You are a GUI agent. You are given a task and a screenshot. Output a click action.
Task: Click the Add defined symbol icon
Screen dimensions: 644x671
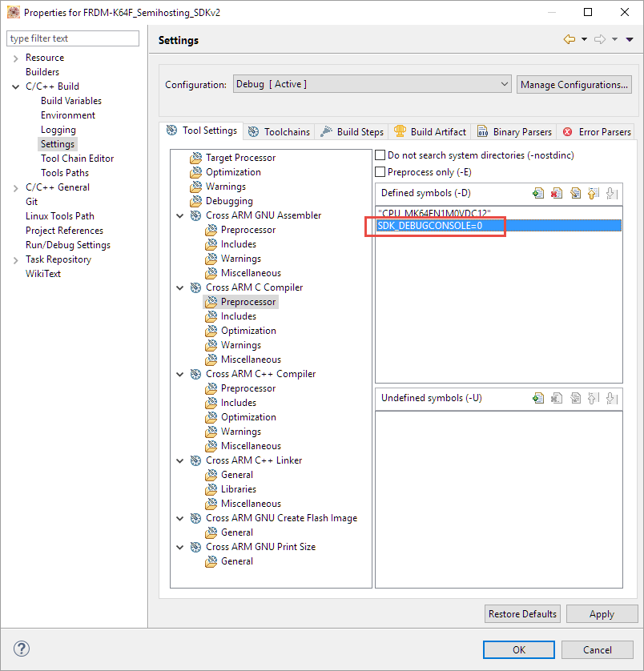tap(538, 193)
